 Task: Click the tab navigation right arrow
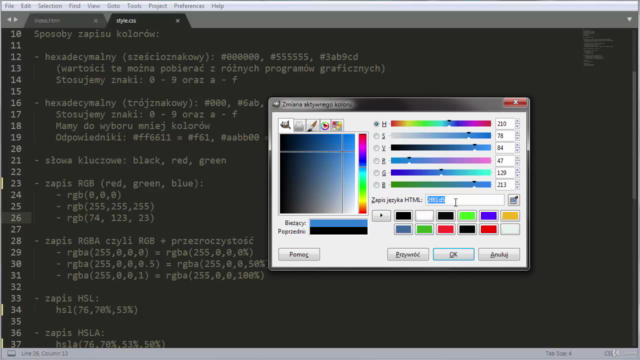click(x=16, y=20)
